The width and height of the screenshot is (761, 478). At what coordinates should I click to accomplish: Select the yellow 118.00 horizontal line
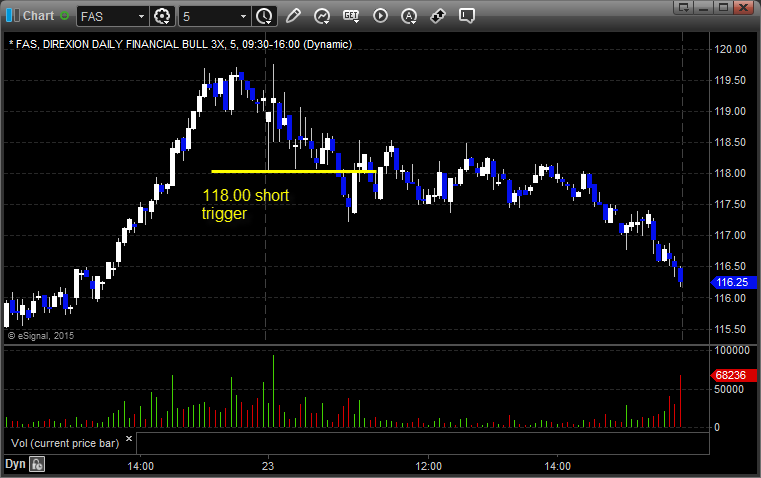[294, 171]
